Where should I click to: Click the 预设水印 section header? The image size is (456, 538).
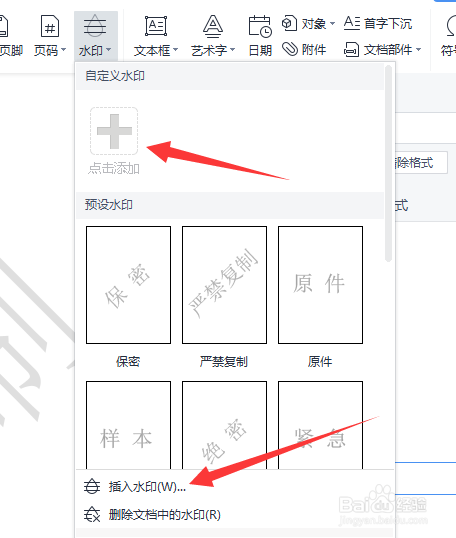pyautogui.click(x=230, y=205)
